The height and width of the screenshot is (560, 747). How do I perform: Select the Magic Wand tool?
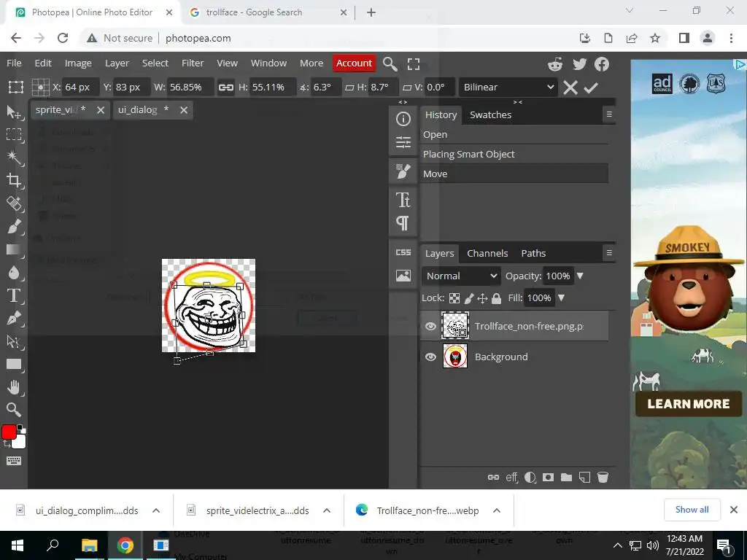click(x=14, y=157)
